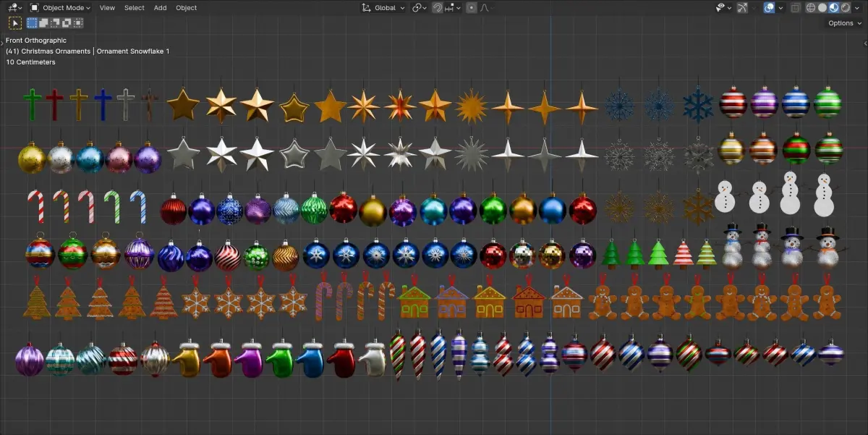Open the snapping options dropdown
The image size is (868, 435).
pos(453,8)
